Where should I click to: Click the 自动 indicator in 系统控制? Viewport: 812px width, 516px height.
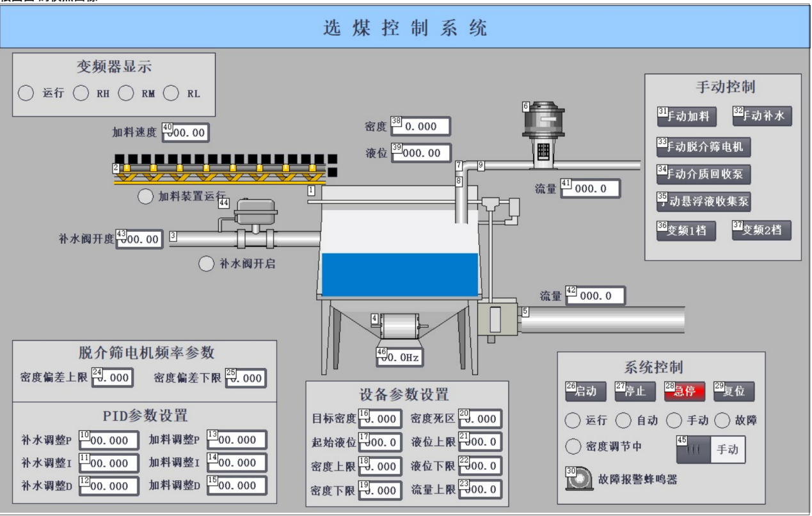pos(623,421)
